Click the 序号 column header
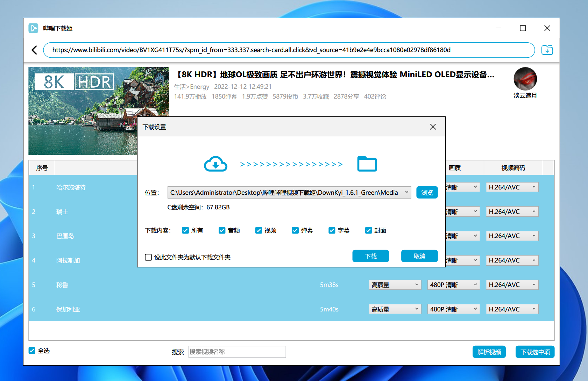This screenshot has height=381, width=588. tap(42, 168)
